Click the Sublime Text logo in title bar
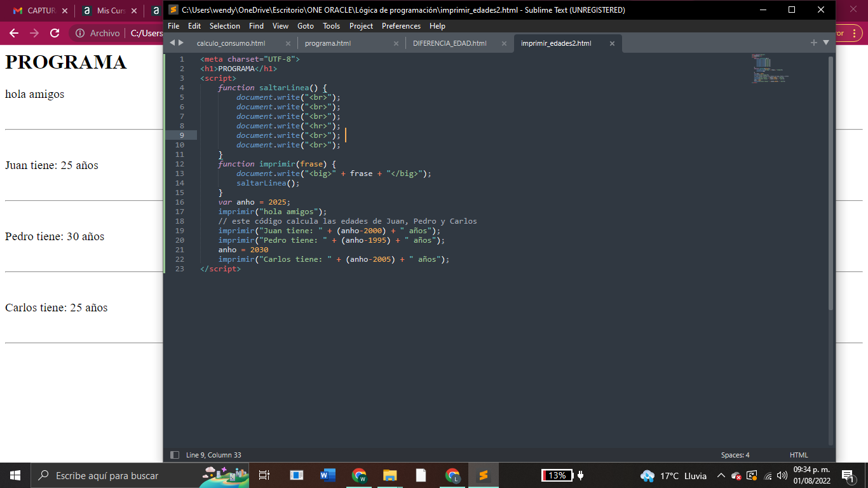This screenshot has width=868, height=488. 173,10
